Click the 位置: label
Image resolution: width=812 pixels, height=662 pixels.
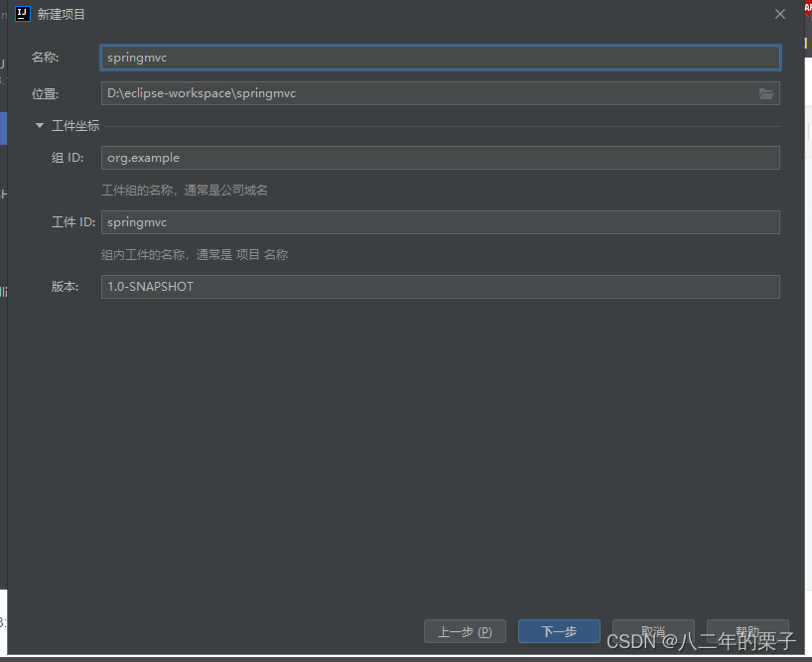pyautogui.click(x=45, y=94)
